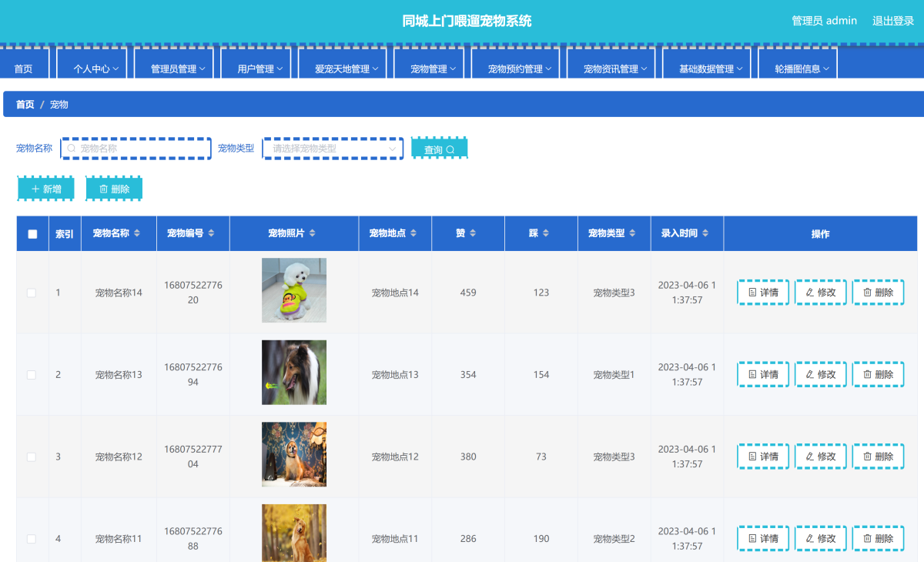Expand the 基础数据管理 menu
The image size is (924, 562).
click(710, 69)
